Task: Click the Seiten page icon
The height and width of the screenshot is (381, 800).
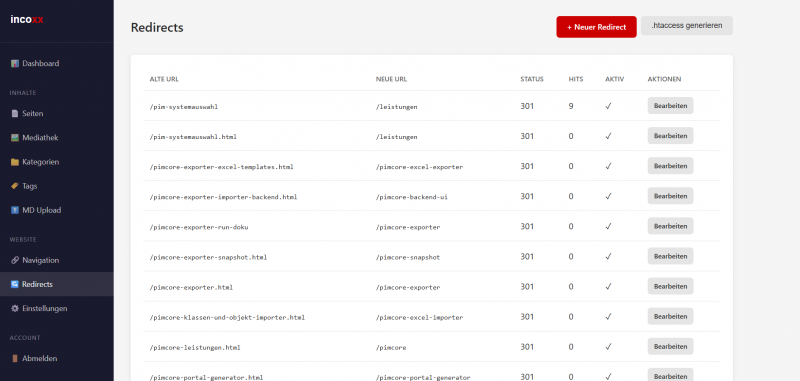Action: pos(15,114)
